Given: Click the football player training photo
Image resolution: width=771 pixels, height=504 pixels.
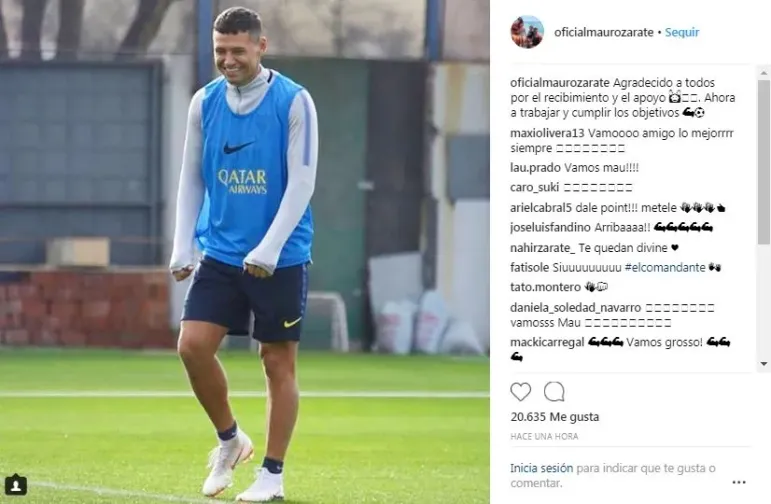Looking at the screenshot, I should pyautogui.click(x=245, y=252).
